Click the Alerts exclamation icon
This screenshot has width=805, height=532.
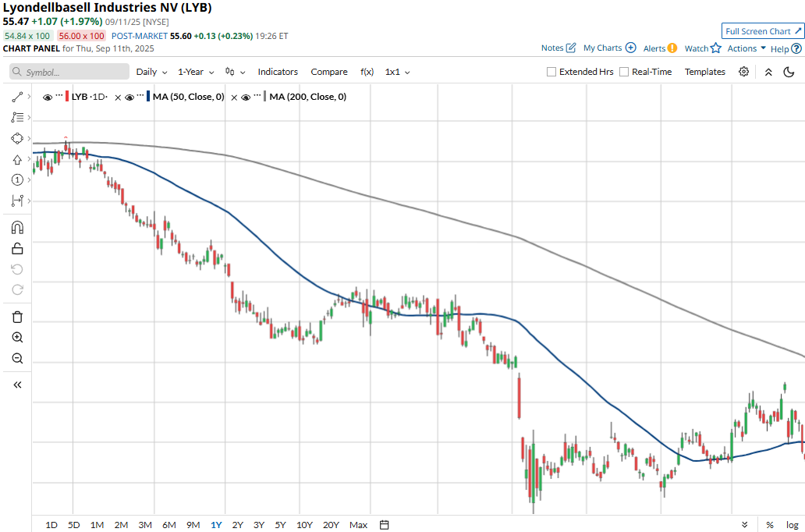point(672,48)
